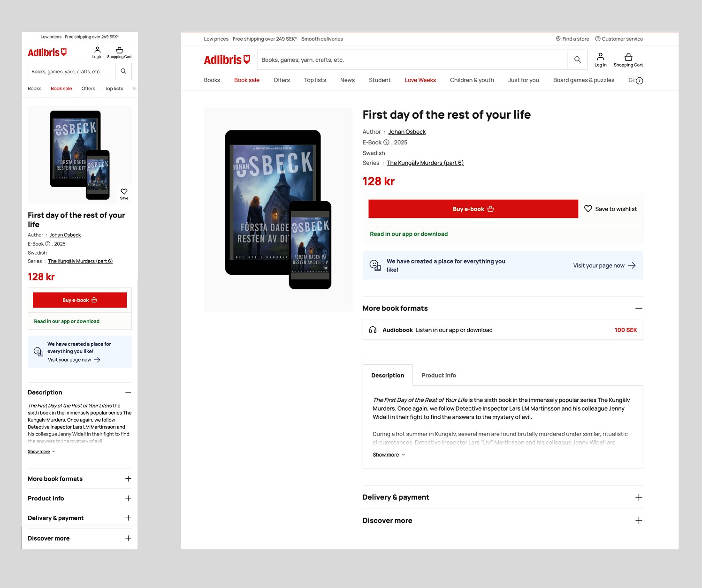This screenshot has height=588, width=702.
Task: Show more of desktop description
Action: 389,455
